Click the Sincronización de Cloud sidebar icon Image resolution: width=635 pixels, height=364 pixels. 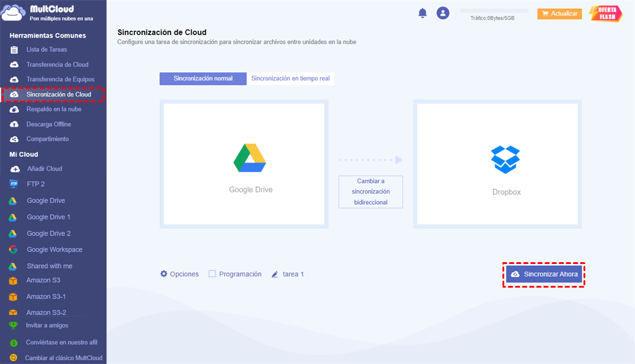pos(14,94)
